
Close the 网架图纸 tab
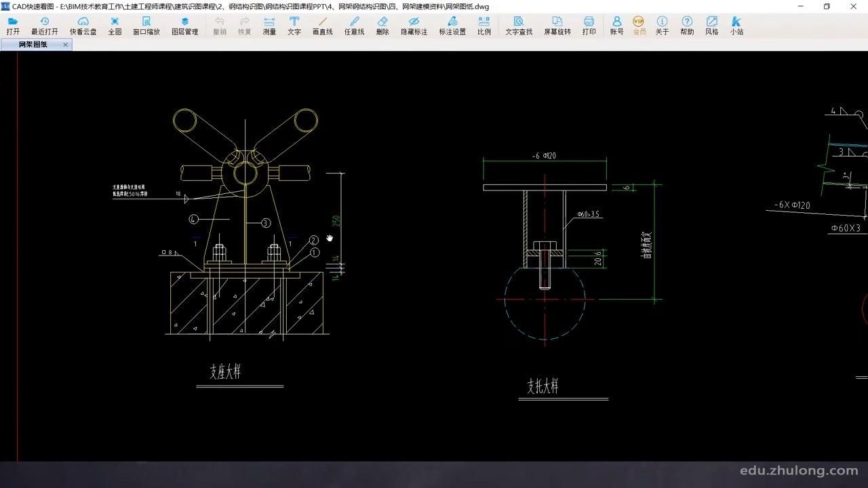pos(66,45)
